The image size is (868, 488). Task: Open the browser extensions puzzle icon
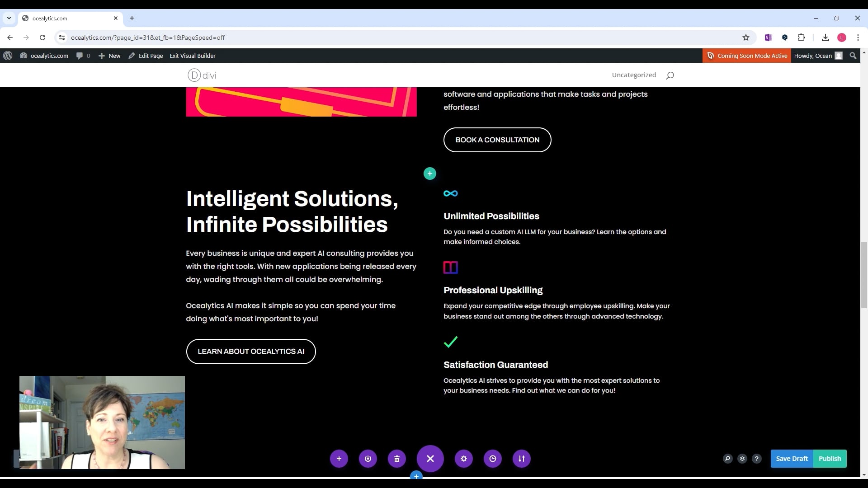(802, 38)
